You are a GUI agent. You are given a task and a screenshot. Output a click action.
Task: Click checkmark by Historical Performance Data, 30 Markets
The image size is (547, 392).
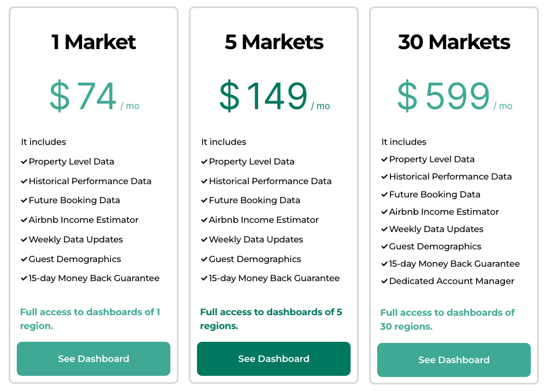click(x=385, y=177)
